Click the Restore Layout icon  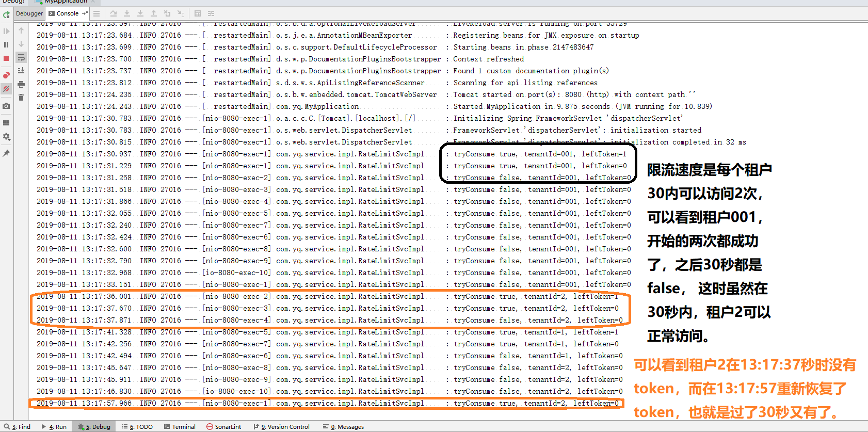point(6,123)
